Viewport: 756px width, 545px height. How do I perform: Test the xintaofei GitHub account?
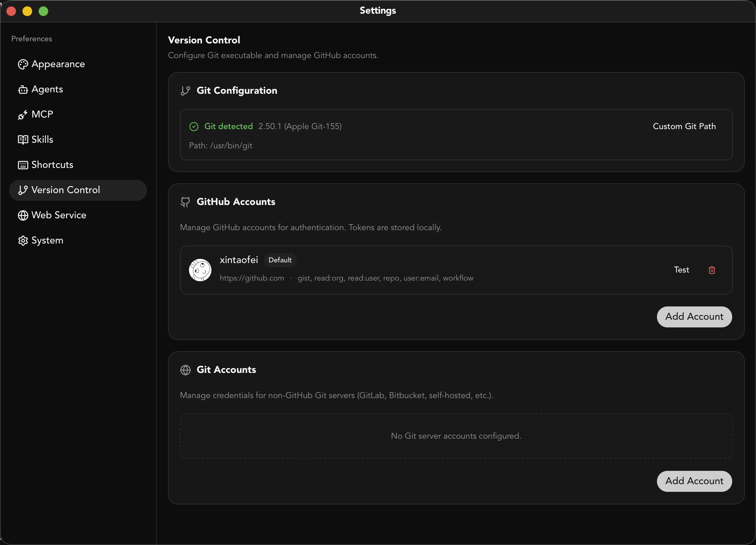[x=681, y=270]
